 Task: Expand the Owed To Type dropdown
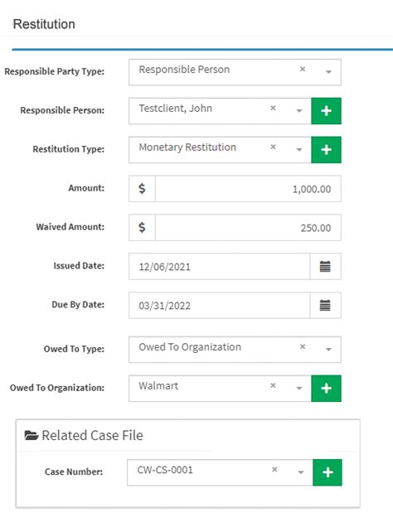point(328,350)
